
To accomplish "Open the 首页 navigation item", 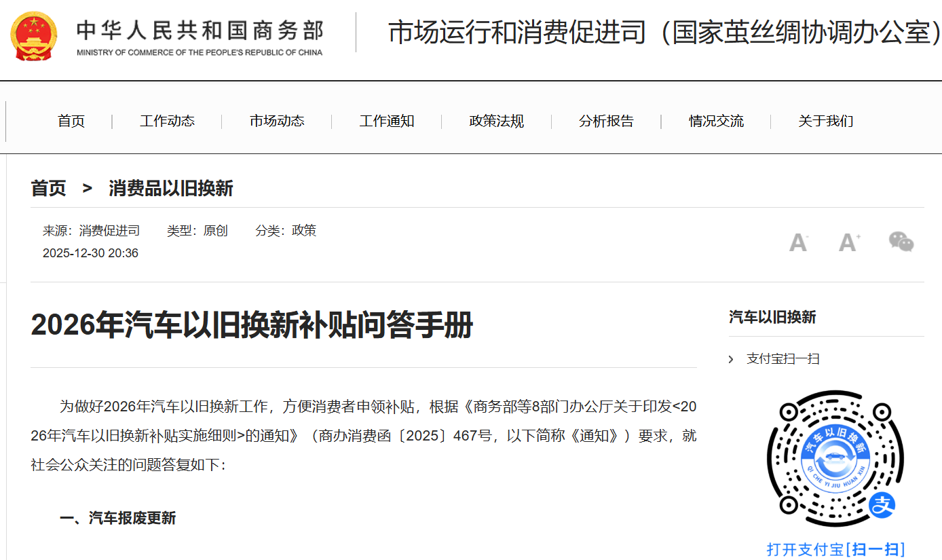I will click(x=71, y=121).
